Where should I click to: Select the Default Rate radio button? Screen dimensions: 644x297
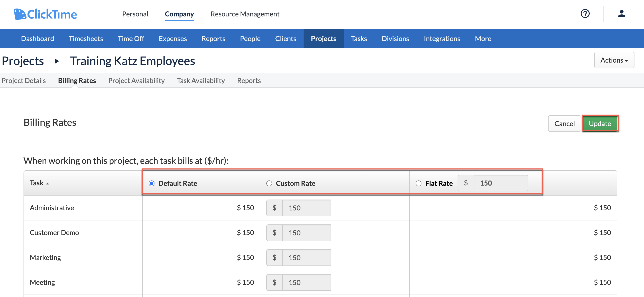(x=152, y=183)
